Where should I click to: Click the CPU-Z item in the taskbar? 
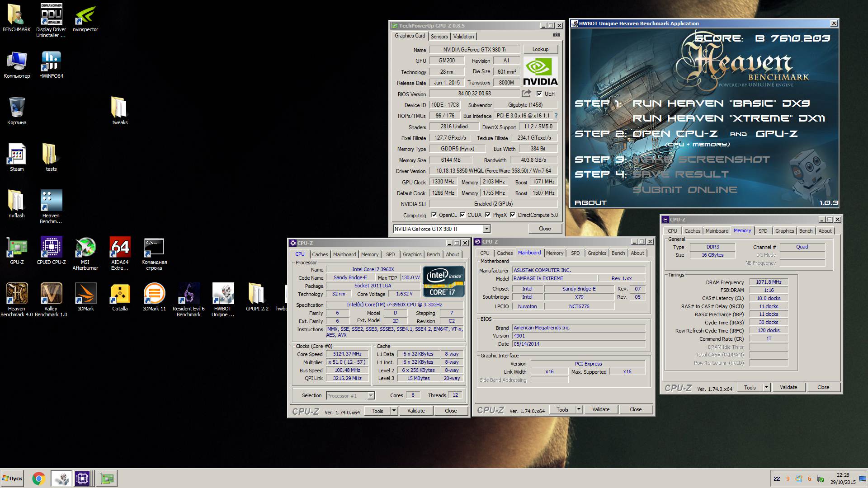point(82,479)
